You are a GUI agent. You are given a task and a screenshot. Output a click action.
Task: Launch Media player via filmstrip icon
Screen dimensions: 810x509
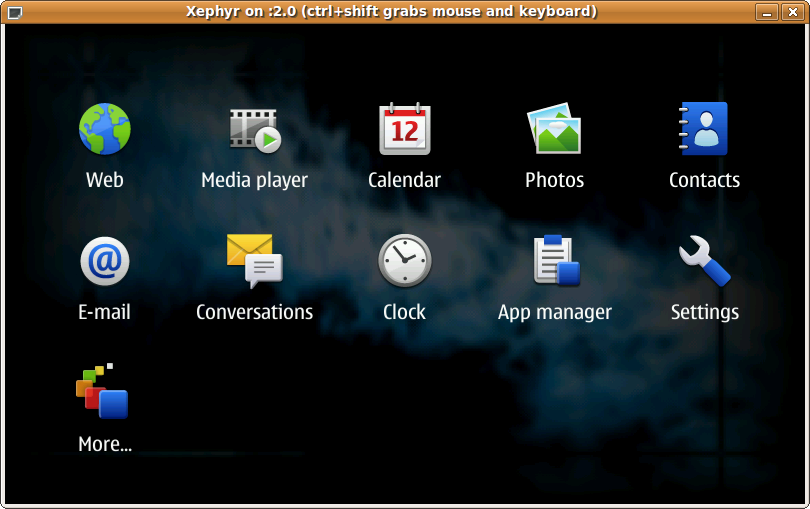(x=254, y=130)
